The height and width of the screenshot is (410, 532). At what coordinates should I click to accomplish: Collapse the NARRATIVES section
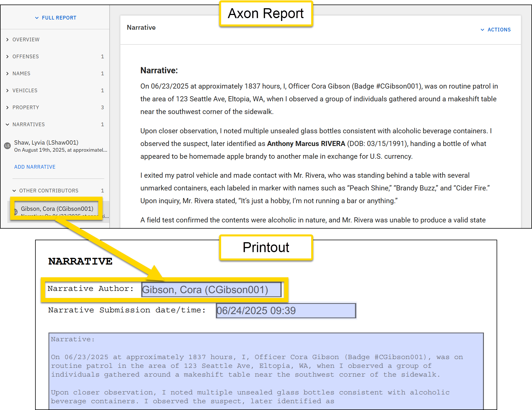8,124
